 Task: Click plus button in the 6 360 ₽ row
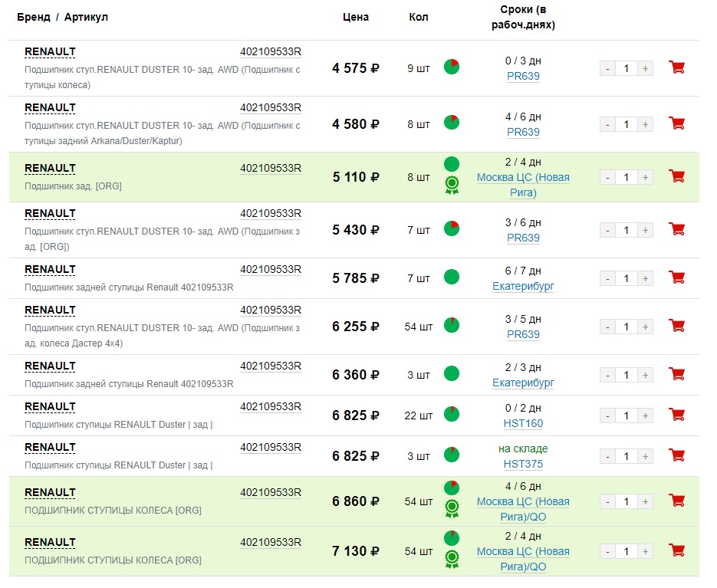[x=645, y=376]
